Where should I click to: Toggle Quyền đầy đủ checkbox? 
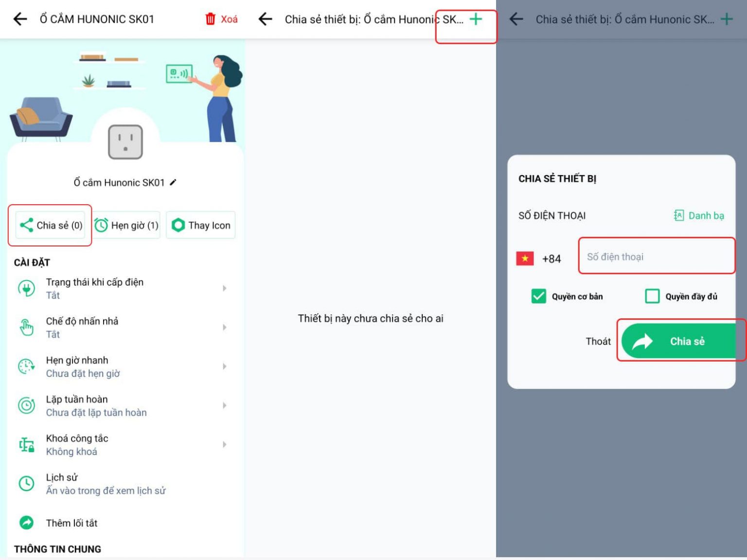pos(652,296)
